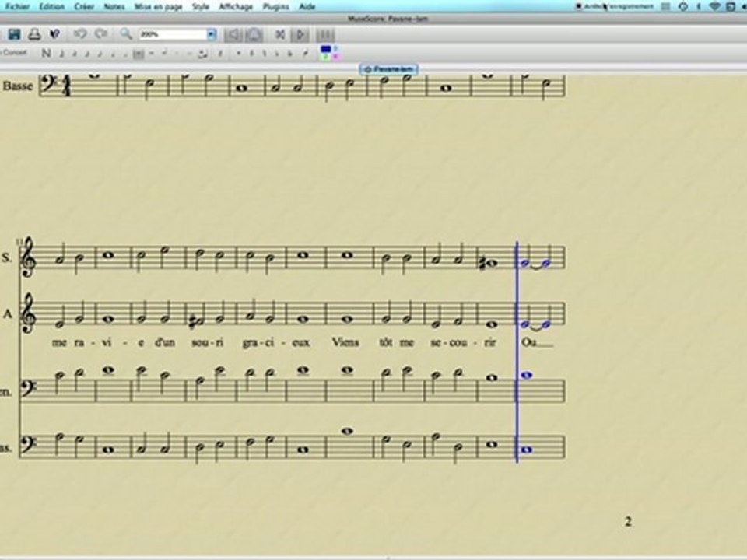The width and height of the screenshot is (747, 560).
Task: Select voice 1 dark blue swatch
Action: point(326,49)
